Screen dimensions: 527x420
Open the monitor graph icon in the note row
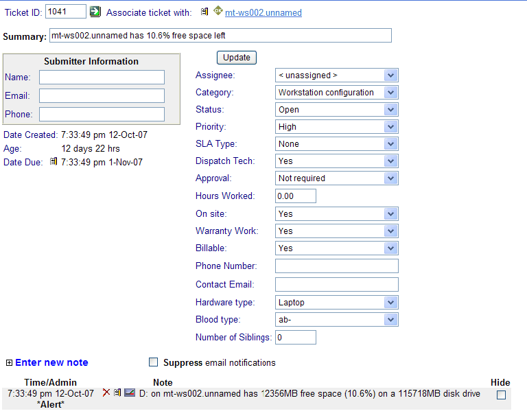pos(130,393)
